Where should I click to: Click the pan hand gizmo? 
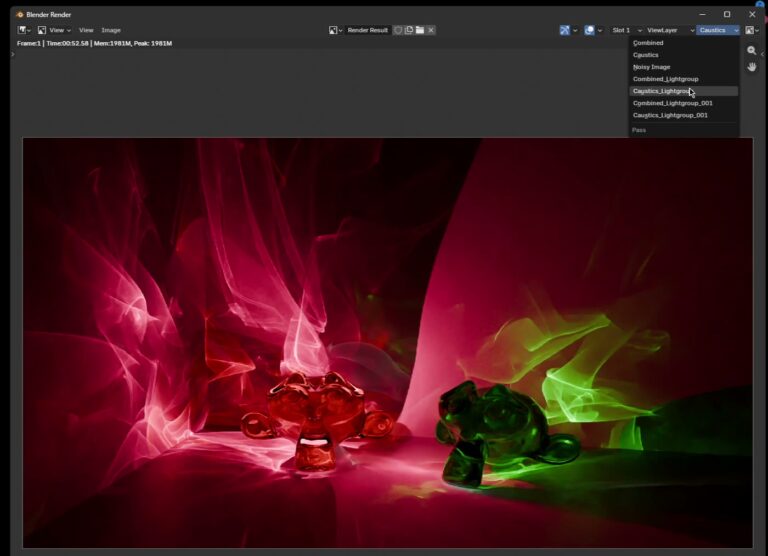[x=752, y=67]
